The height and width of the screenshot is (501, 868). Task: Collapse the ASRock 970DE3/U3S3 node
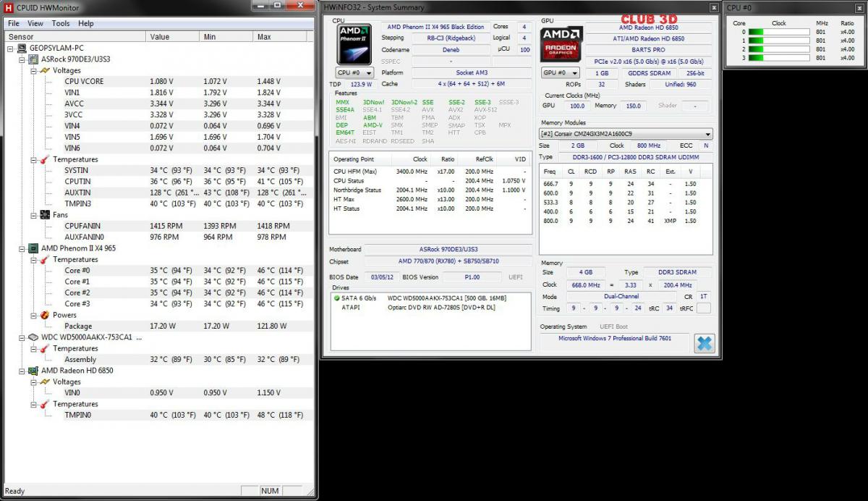point(22,59)
